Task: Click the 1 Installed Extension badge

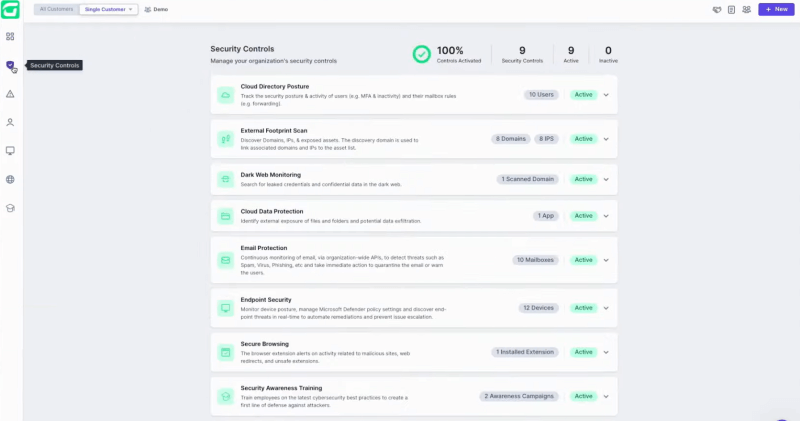Action: pyautogui.click(x=525, y=352)
